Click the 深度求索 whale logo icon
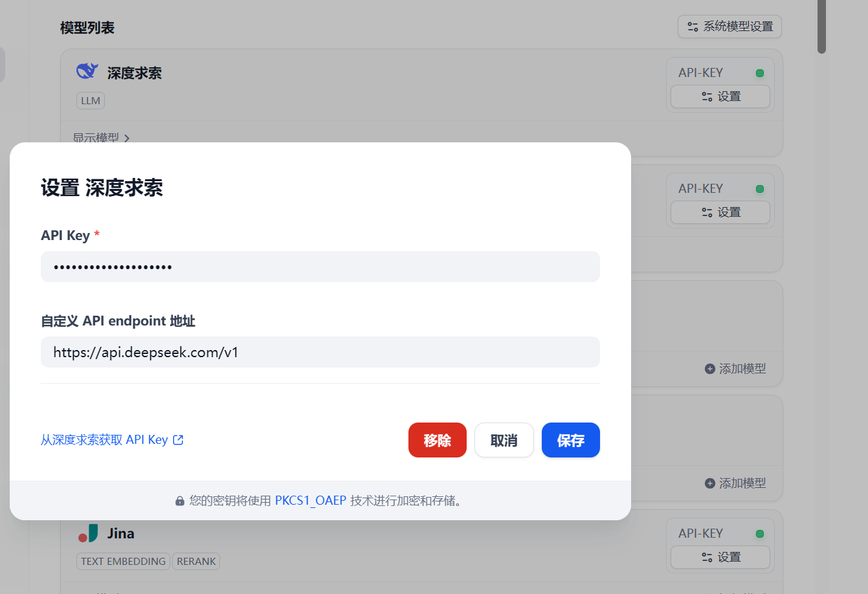868x594 pixels. pos(87,71)
